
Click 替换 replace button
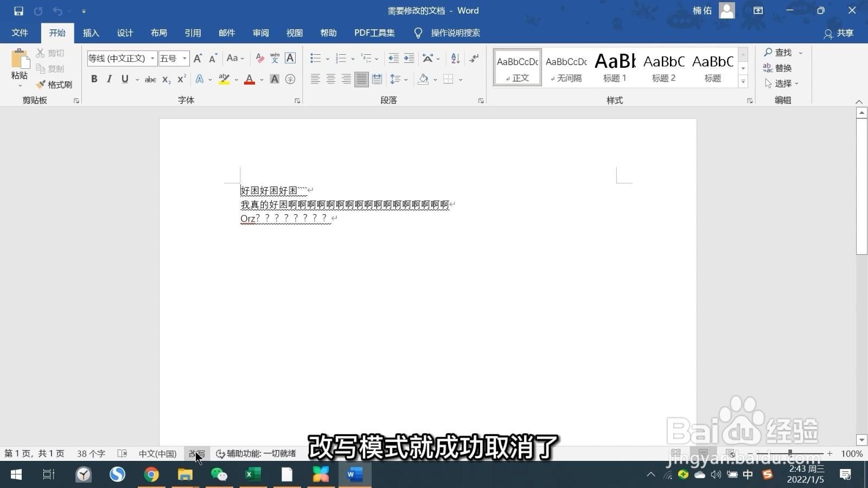pyautogui.click(x=778, y=68)
